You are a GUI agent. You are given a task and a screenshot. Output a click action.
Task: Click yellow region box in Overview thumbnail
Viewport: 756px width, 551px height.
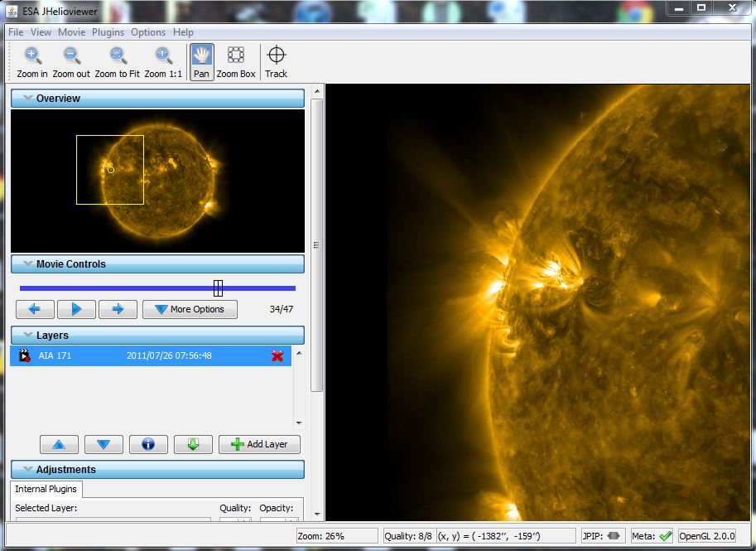pyautogui.click(x=110, y=170)
